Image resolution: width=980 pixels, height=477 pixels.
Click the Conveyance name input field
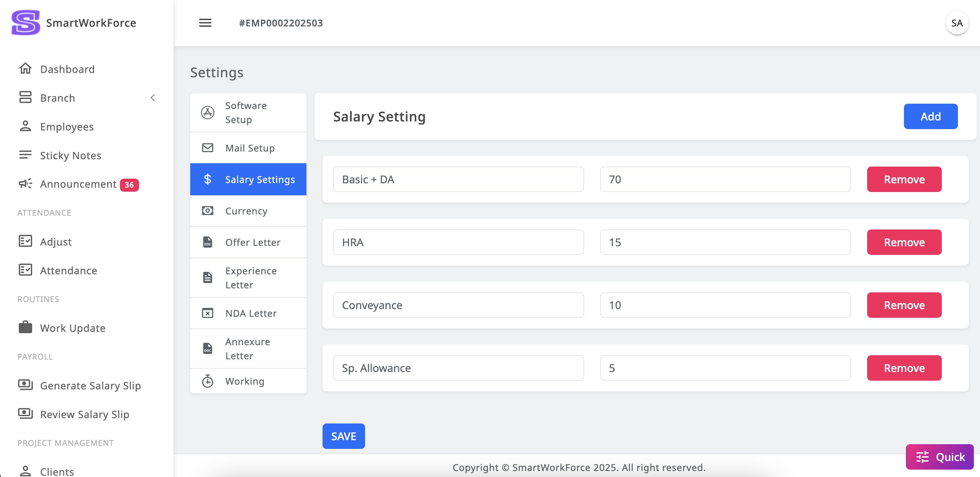point(458,305)
